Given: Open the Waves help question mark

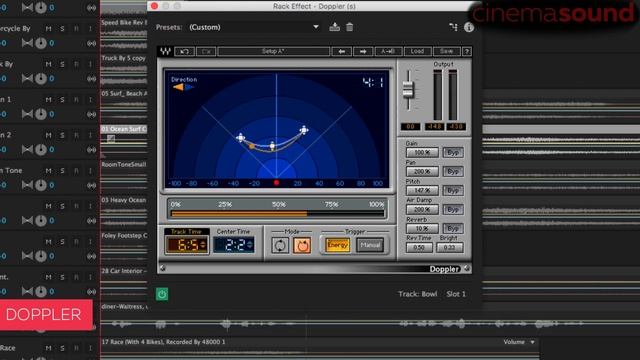Looking at the screenshot, I should [467, 51].
